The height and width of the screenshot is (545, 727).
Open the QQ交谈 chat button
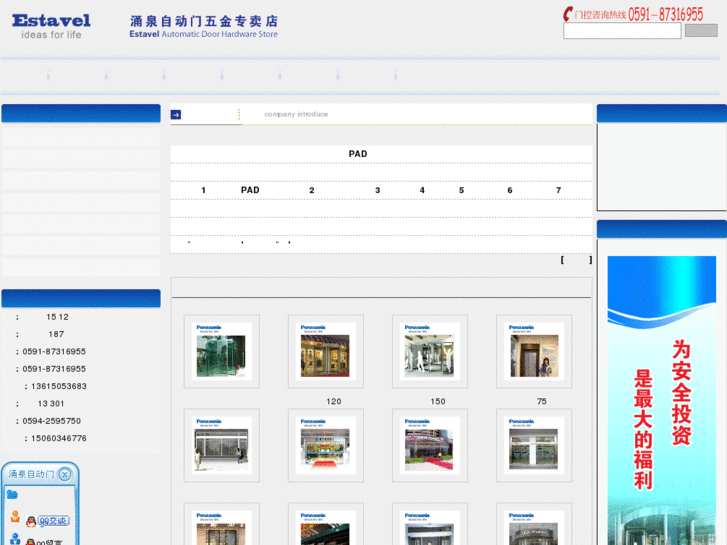click(53, 521)
